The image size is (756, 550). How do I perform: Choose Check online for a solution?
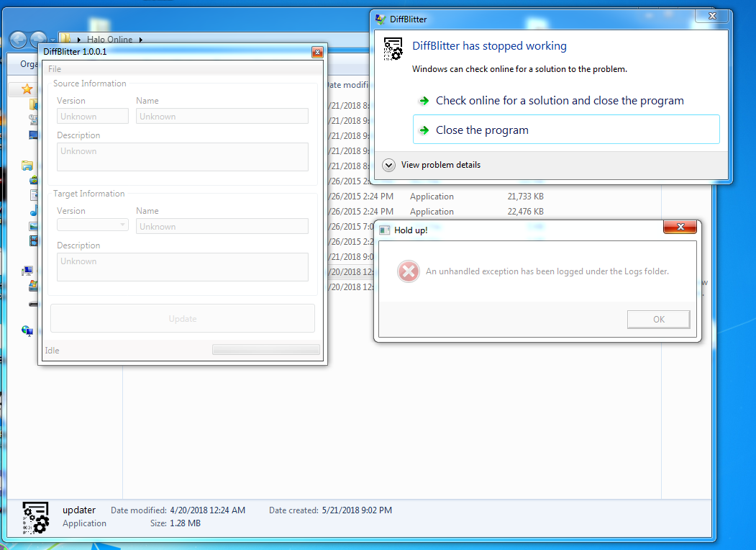560,100
